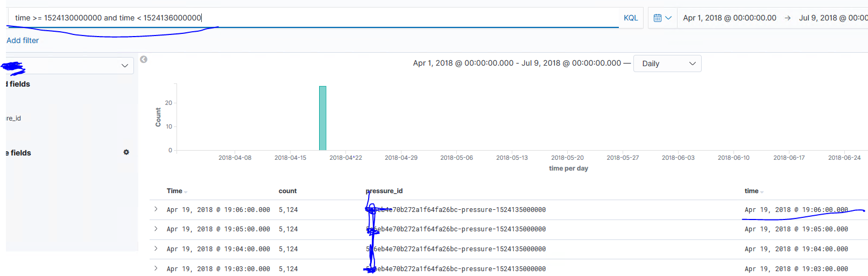Click the 'time per day' axis label
This screenshot has height=276, width=868.
568,168
